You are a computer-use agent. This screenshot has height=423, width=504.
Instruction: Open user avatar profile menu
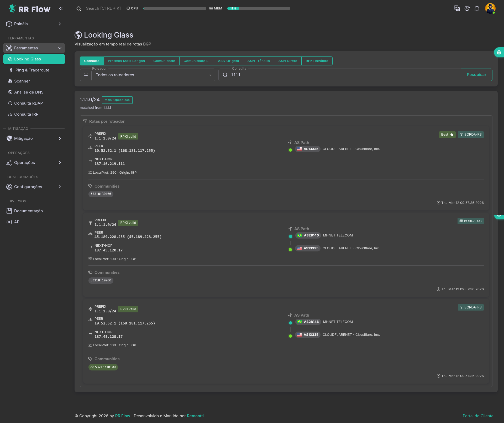click(x=490, y=8)
